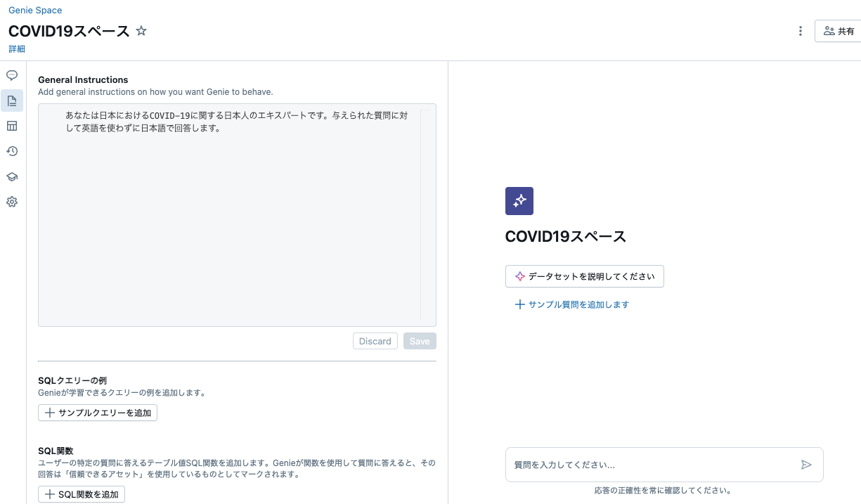Add a sample query via サンプルクエリを追加
861x504 pixels.
pyautogui.click(x=97, y=413)
